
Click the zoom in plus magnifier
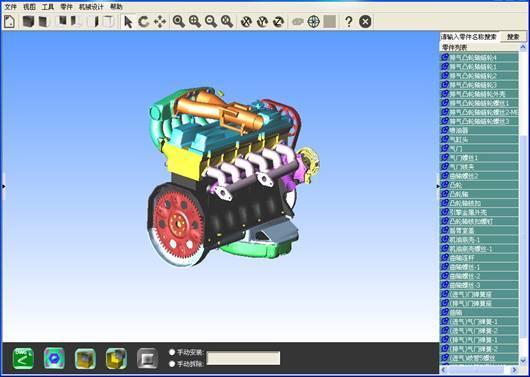[x=195, y=22]
